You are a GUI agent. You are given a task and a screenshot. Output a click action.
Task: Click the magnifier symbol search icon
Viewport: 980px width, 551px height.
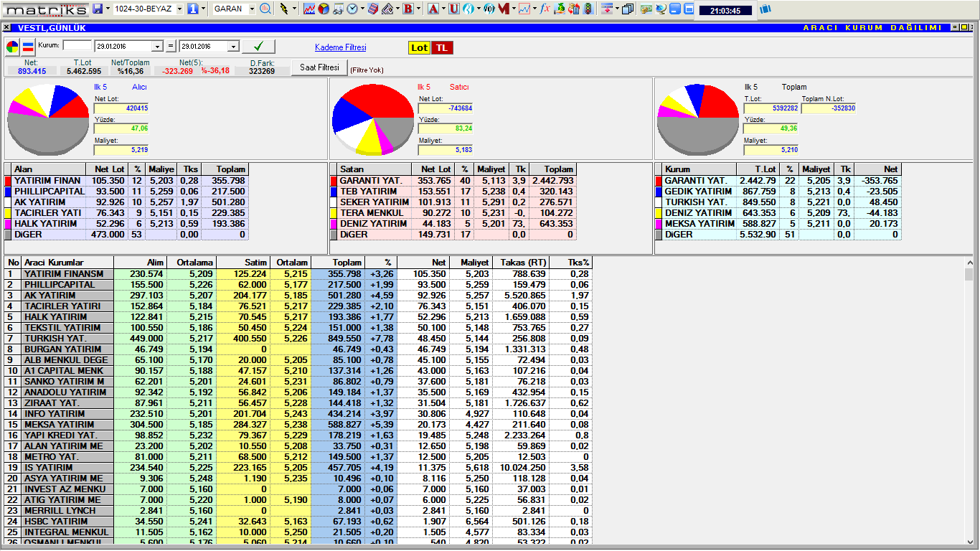pyautogui.click(x=265, y=9)
